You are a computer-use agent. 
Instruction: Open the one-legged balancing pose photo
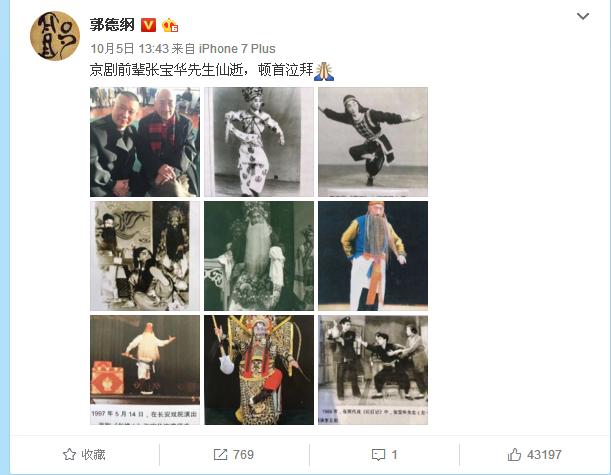[x=373, y=142]
